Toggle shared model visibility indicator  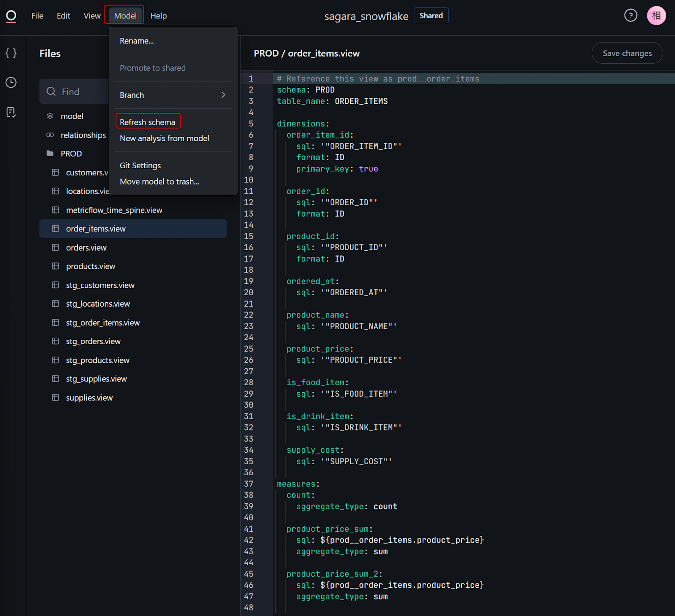(431, 16)
